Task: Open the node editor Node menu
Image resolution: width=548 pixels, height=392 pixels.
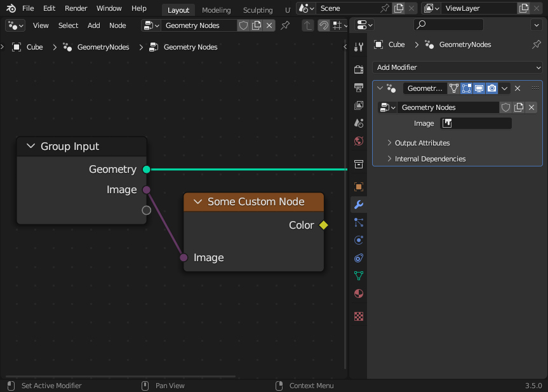Action: 117,25
